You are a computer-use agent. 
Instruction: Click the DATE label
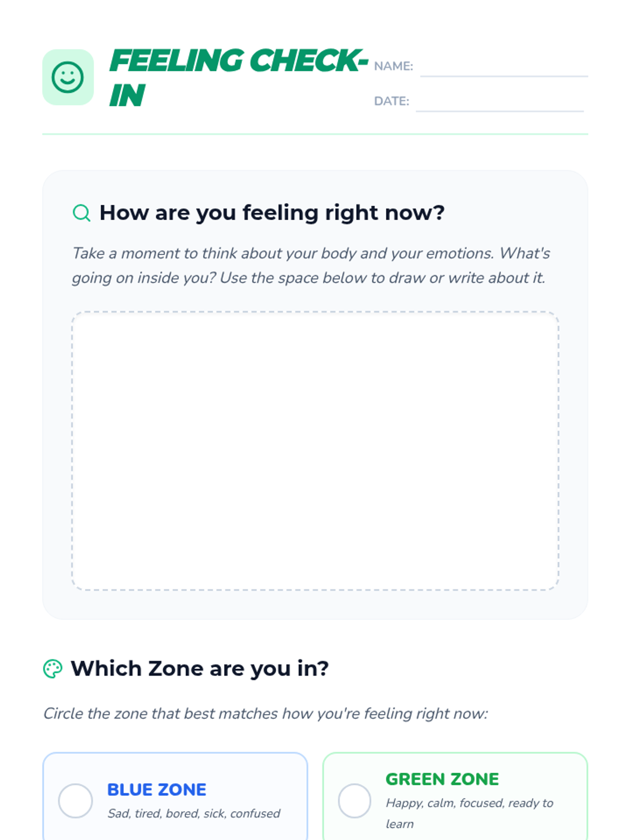(392, 101)
